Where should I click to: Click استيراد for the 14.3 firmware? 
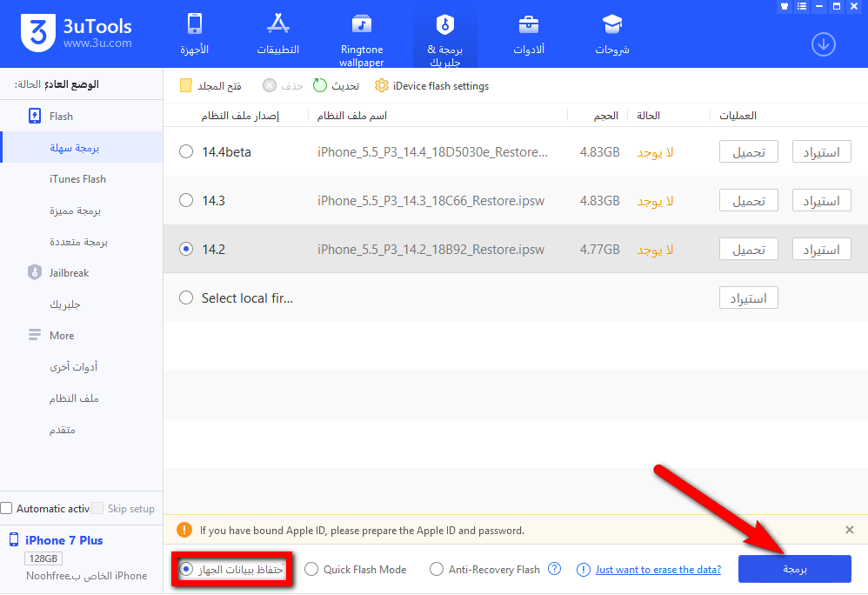822,200
